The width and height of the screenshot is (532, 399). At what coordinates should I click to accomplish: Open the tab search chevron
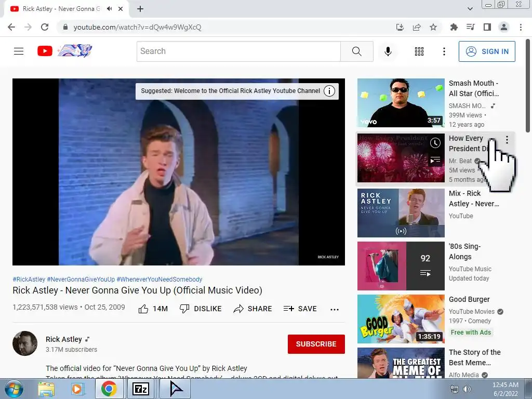click(470, 9)
